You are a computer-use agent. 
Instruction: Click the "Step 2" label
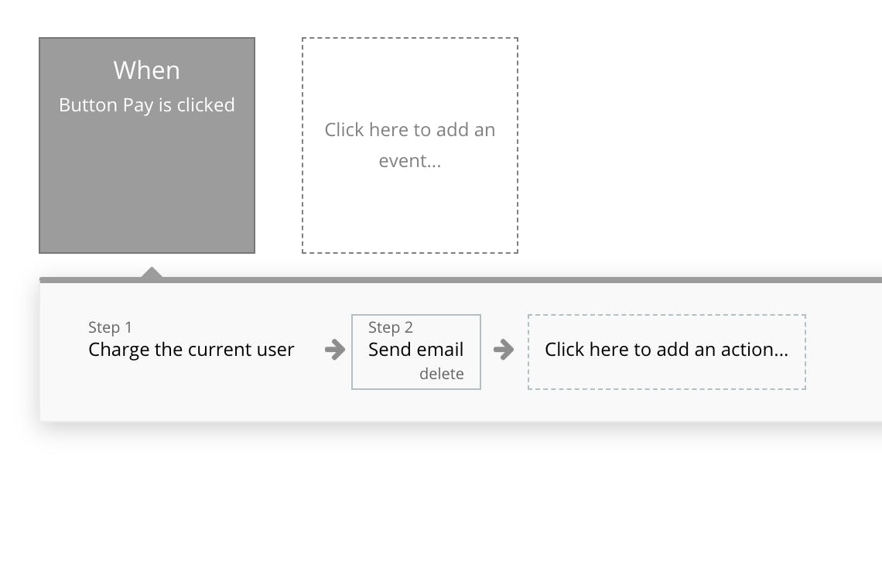pos(390,327)
